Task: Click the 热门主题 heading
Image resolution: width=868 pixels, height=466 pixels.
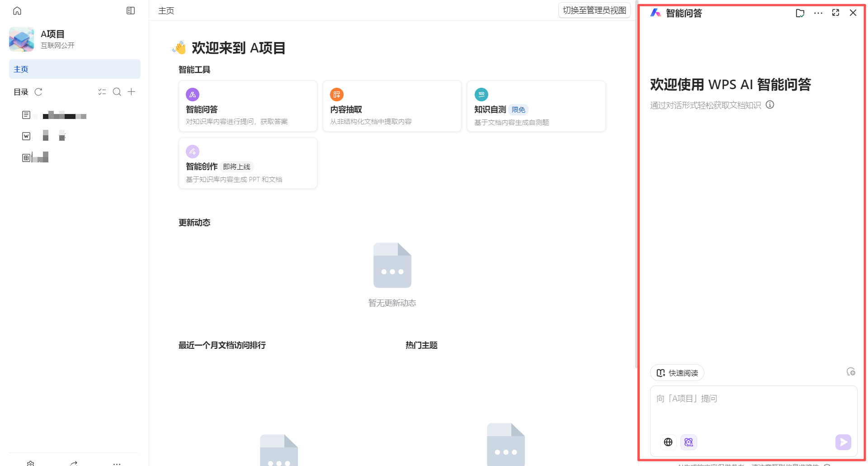Action: click(421, 345)
